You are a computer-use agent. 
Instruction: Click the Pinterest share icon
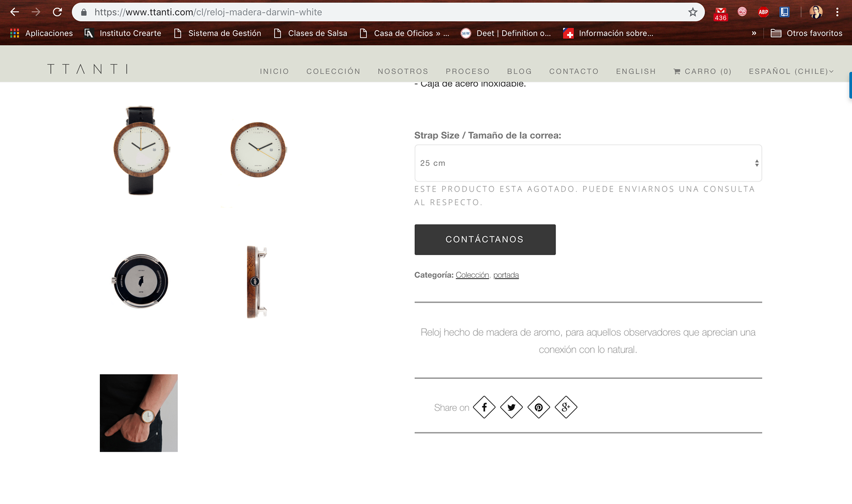(x=539, y=407)
